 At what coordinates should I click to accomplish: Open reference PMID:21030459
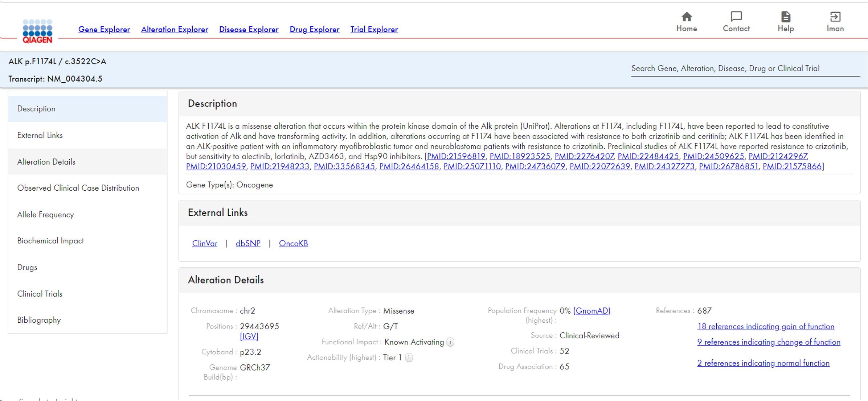[x=216, y=166]
